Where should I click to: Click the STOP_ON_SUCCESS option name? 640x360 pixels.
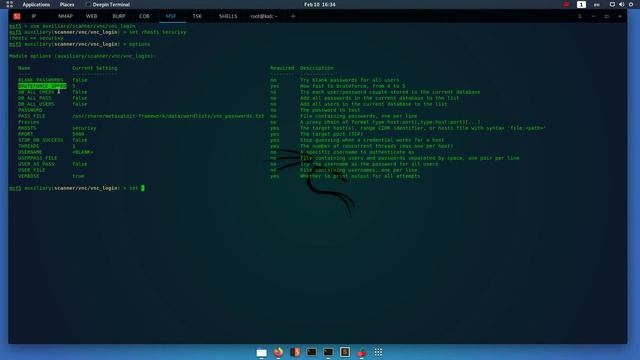[x=40, y=140]
